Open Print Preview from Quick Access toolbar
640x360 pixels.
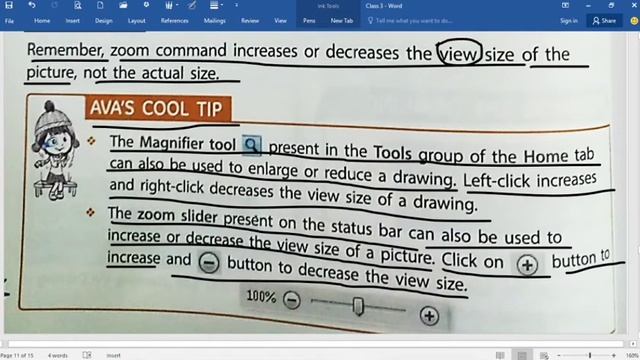pos(78,5)
